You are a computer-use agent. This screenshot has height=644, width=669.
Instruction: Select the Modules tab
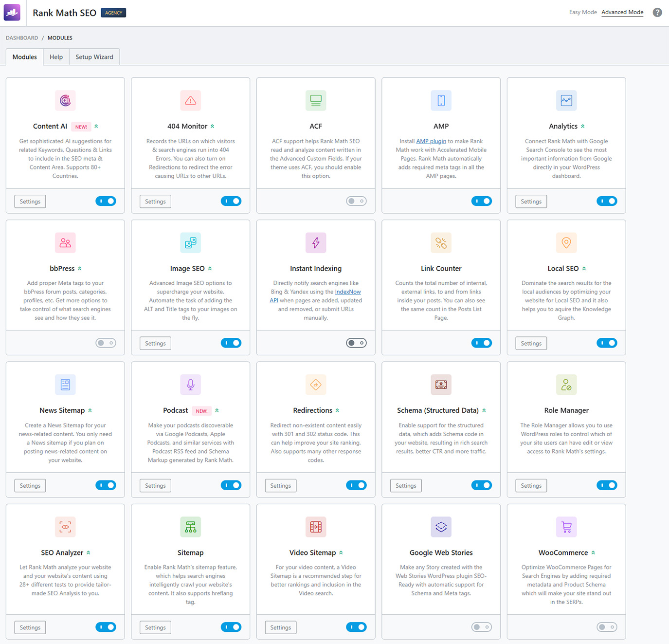pyautogui.click(x=24, y=57)
